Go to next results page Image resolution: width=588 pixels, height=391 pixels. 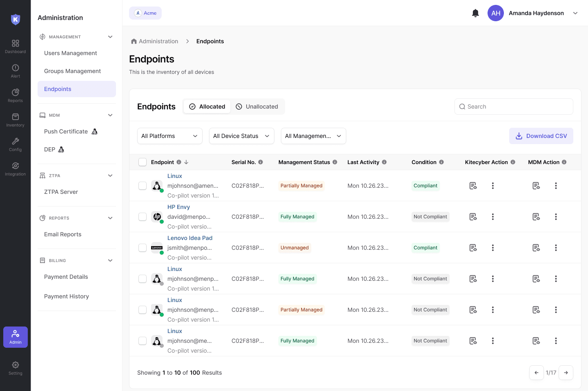(x=566, y=373)
